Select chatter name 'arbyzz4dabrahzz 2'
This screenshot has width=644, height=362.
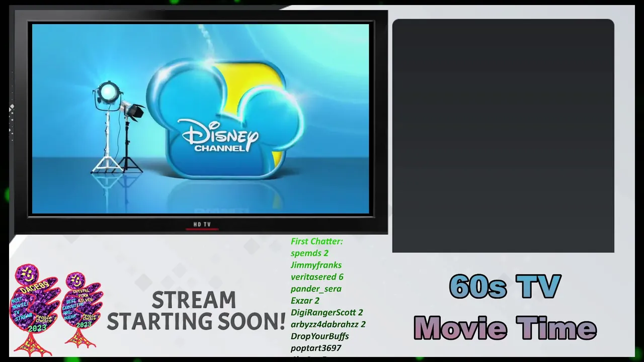[x=328, y=324]
